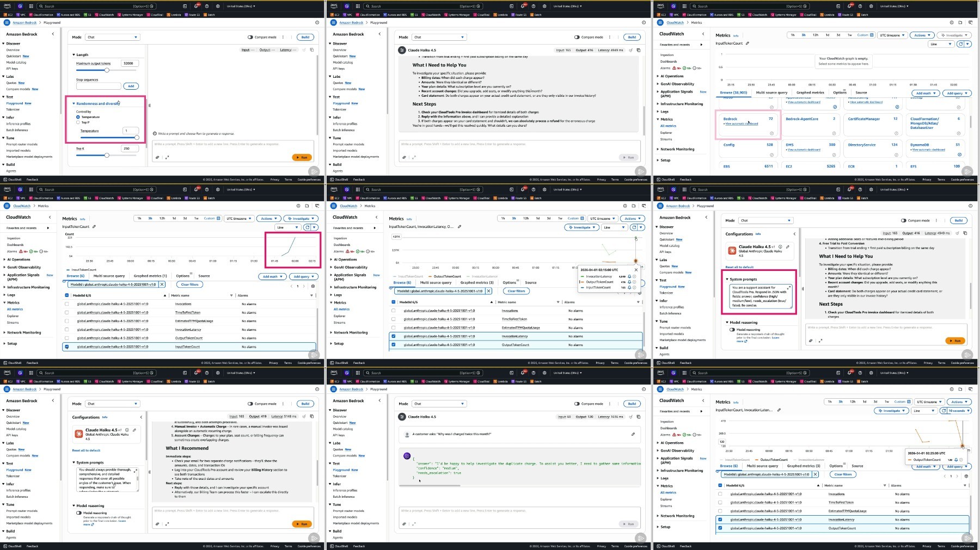Click the pencil beside 'Why was I charged twice' prompt
The height and width of the screenshot is (550, 980).
click(633, 434)
